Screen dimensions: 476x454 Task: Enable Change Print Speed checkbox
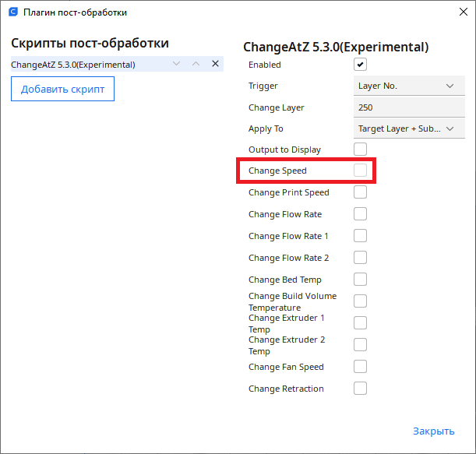pos(360,192)
